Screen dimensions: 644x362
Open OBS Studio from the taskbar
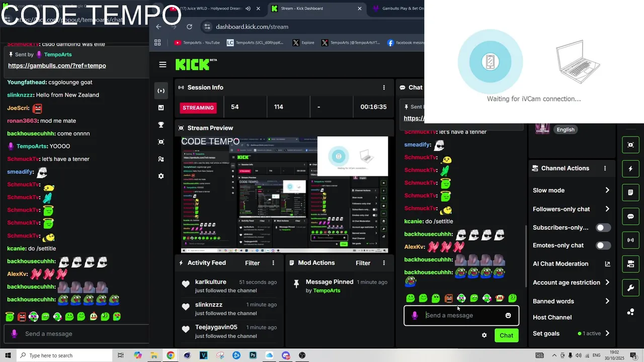[x=302, y=355]
